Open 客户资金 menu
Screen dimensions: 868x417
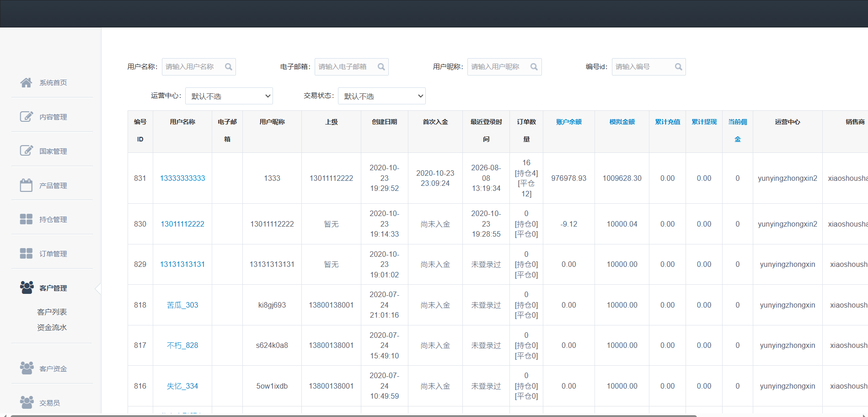point(53,369)
